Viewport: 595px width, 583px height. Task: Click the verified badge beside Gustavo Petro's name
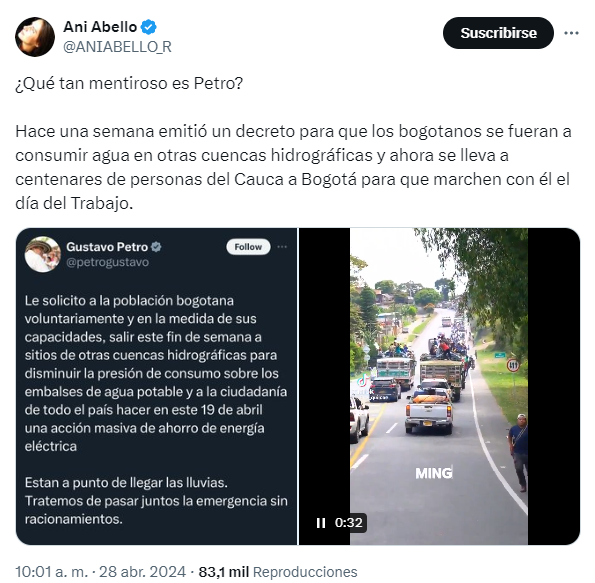tap(156, 247)
